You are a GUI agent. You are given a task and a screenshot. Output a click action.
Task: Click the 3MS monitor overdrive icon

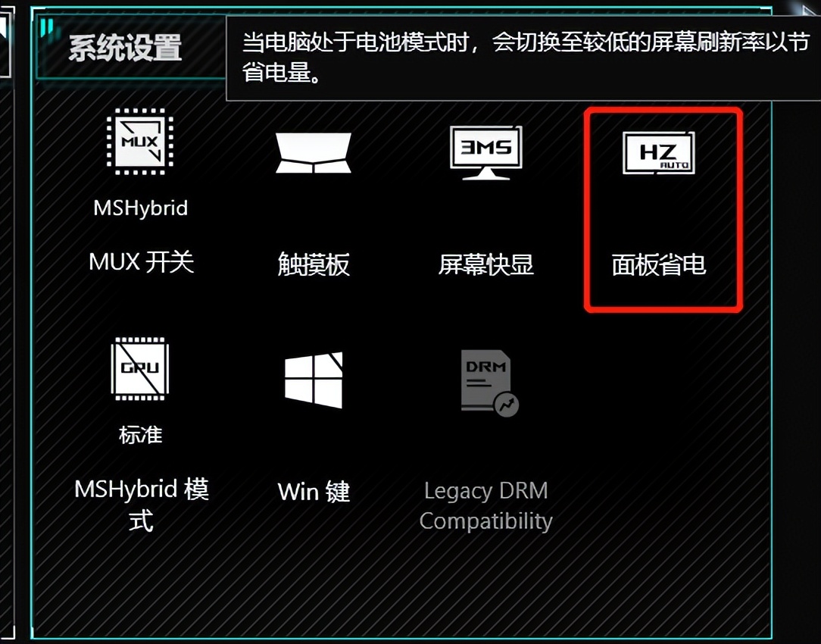pyautogui.click(x=486, y=152)
